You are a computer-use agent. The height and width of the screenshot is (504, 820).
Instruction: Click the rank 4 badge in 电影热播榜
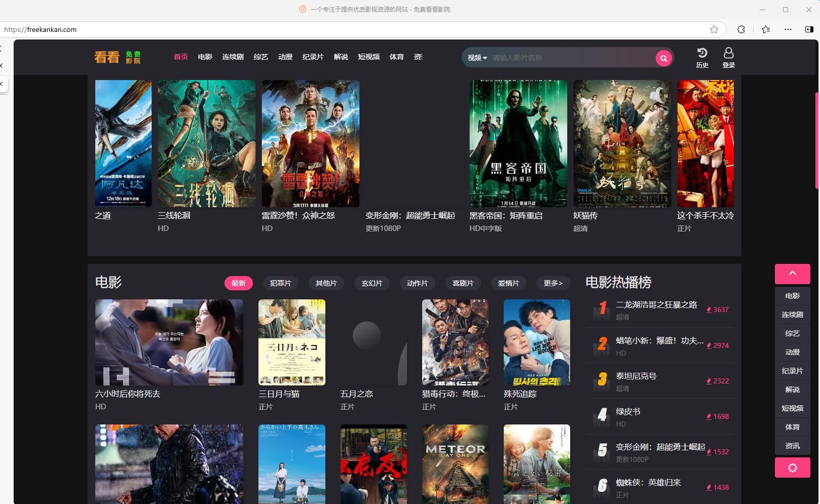602,416
